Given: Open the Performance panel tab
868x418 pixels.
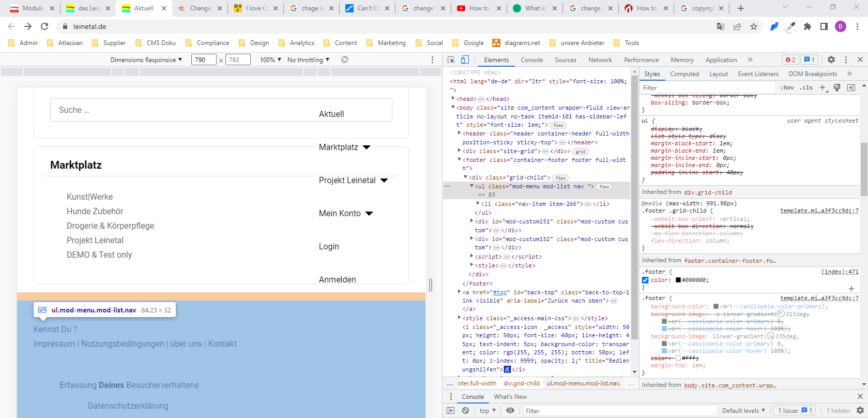Looking at the screenshot, I should coord(641,59).
